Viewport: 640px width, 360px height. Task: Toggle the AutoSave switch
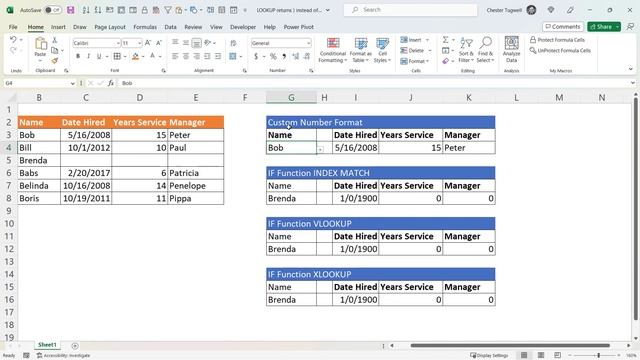coord(53,10)
